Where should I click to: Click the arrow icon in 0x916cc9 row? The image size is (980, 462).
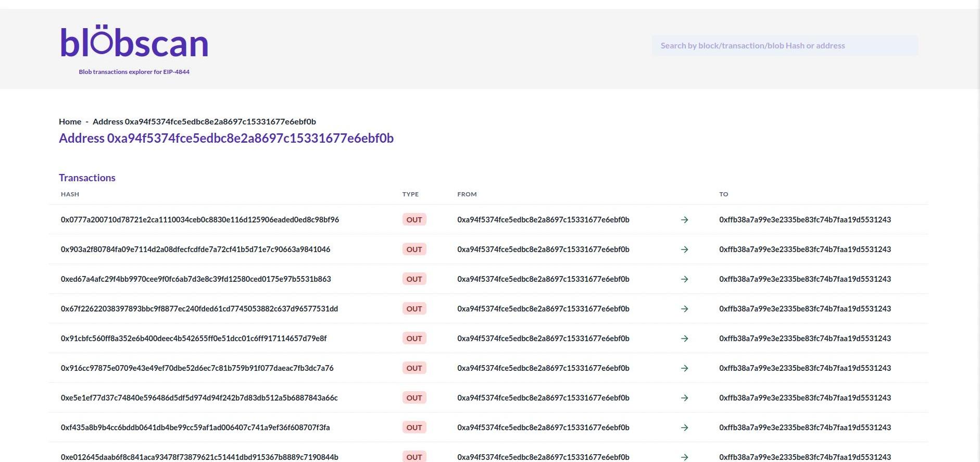[x=685, y=368]
